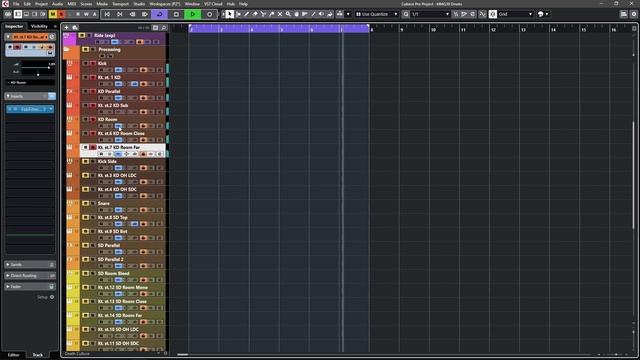This screenshot has width=640, height=360.
Task: Open the Studio menu
Action: point(139,4)
